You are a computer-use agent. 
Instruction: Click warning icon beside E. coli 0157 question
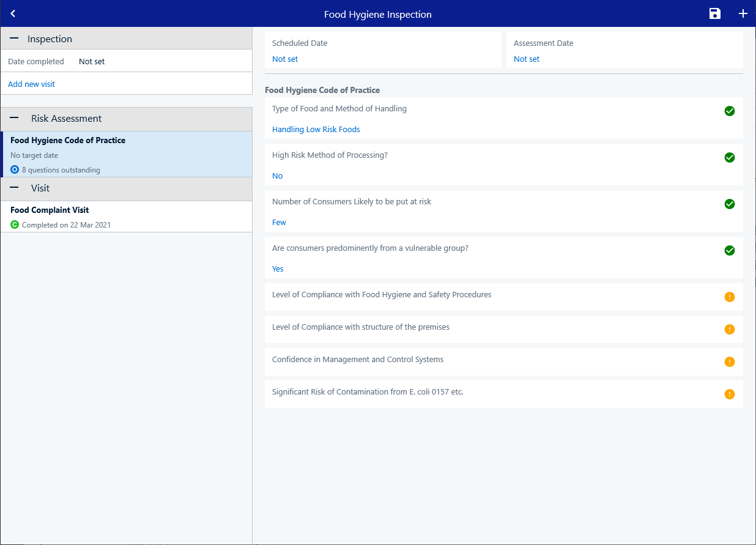coord(730,394)
